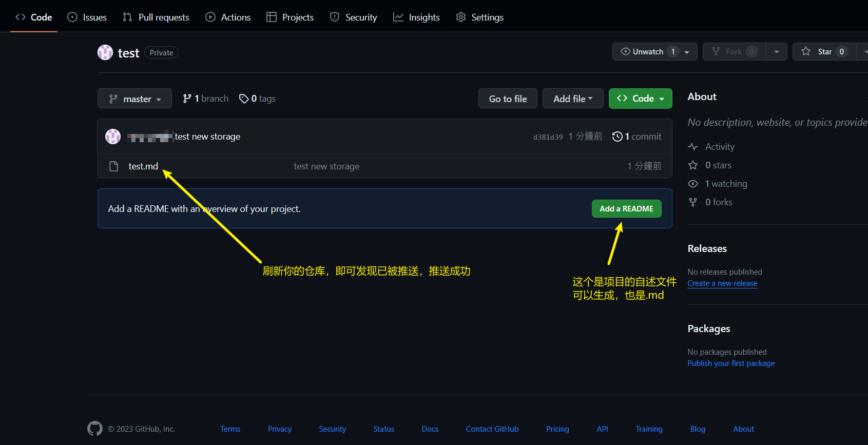868x445 pixels.
Task: Open the footer Security link
Action: (333, 429)
